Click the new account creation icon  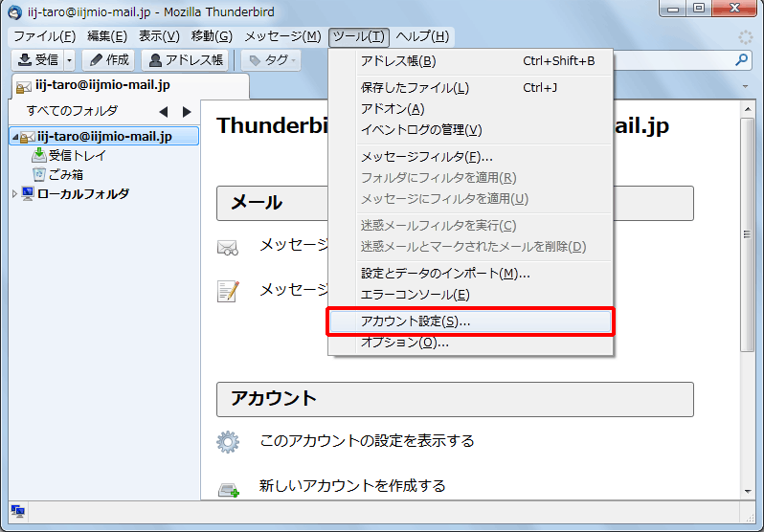click(228, 489)
